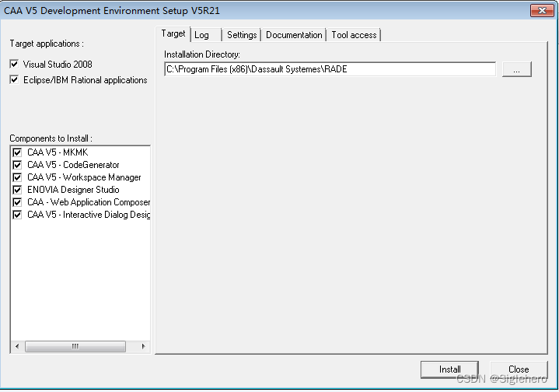This screenshot has width=559, height=392.
Task: Close the setup window with title bar X
Action: coord(536,10)
